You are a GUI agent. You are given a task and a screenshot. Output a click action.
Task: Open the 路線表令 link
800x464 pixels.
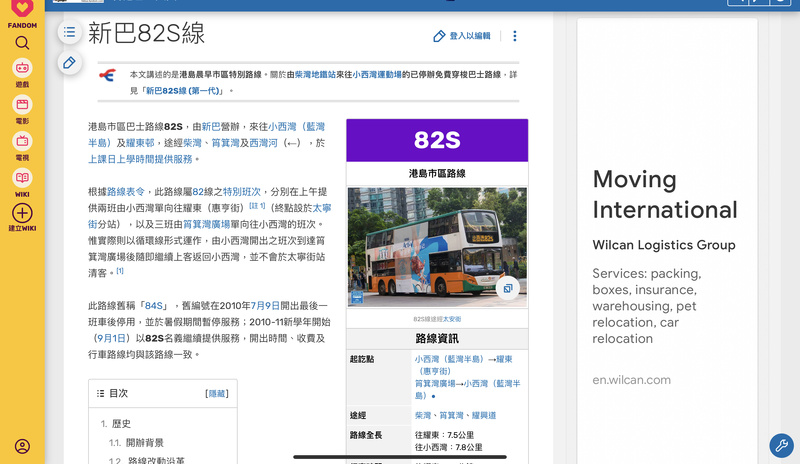click(126, 192)
